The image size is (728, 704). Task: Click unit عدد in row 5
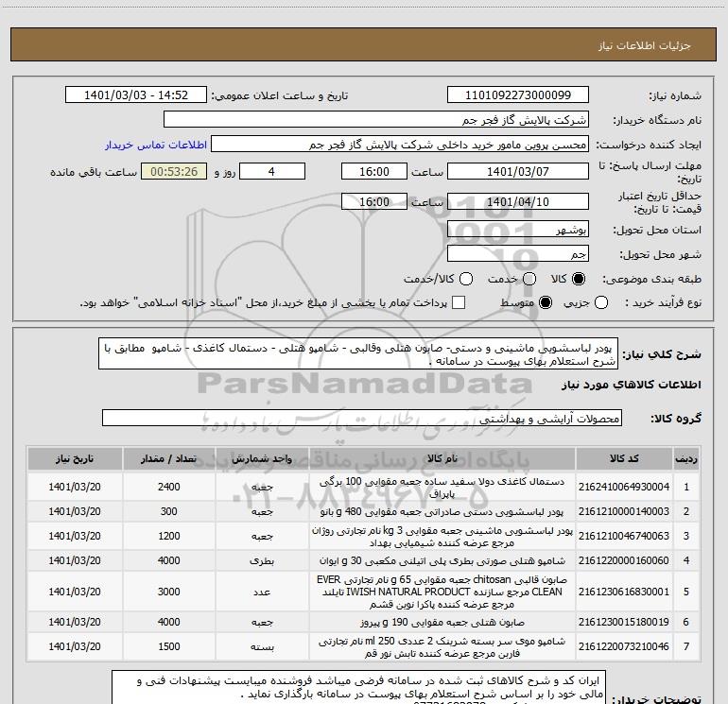[262, 592]
